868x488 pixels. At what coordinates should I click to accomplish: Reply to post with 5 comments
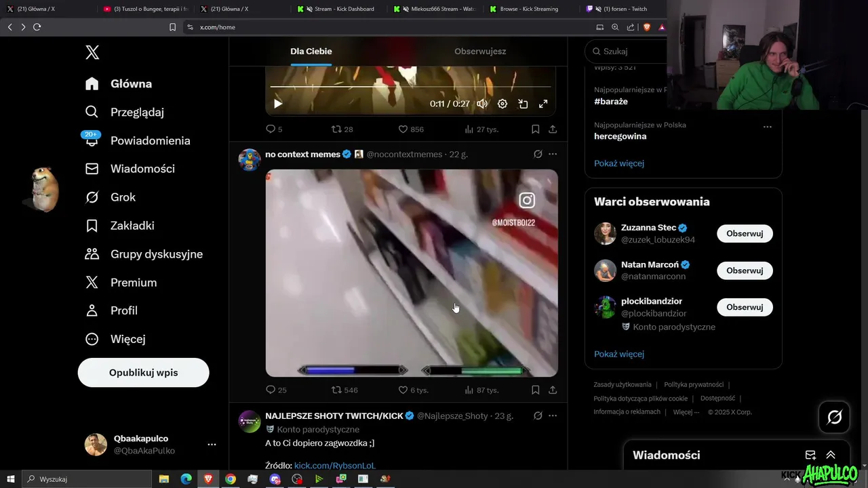coord(274,129)
